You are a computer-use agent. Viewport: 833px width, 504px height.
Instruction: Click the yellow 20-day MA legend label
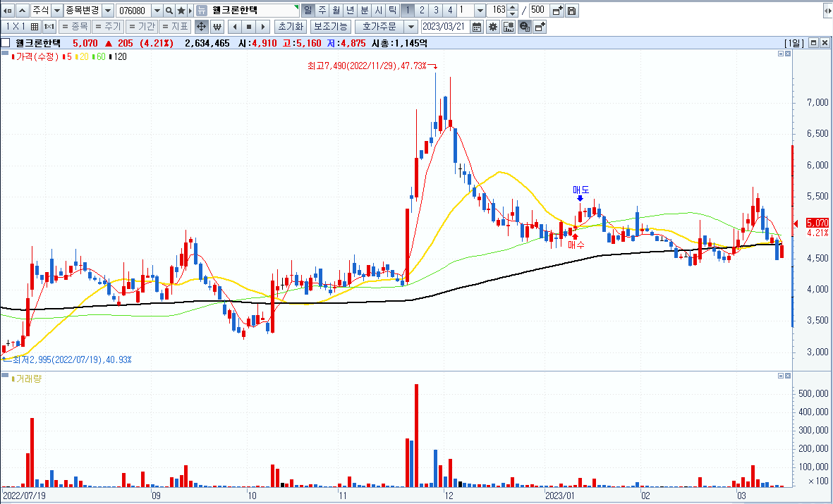pyautogui.click(x=83, y=56)
